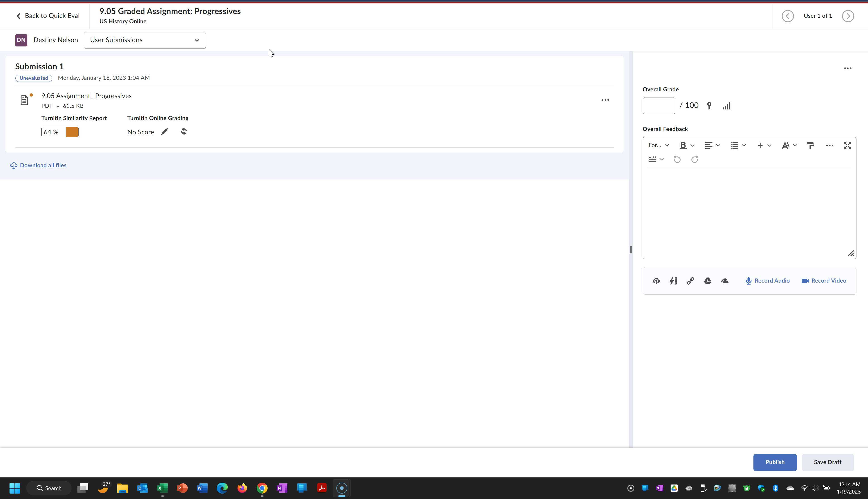Image resolution: width=868 pixels, height=499 pixels.
Task: Open the 64% Turnitin similarity color swatch
Action: click(72, 132)
